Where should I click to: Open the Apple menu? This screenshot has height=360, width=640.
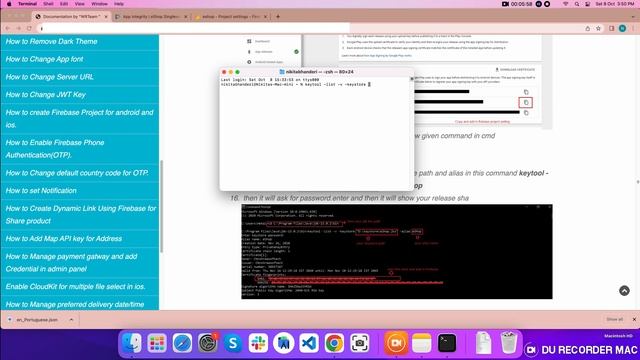[9, 4]
